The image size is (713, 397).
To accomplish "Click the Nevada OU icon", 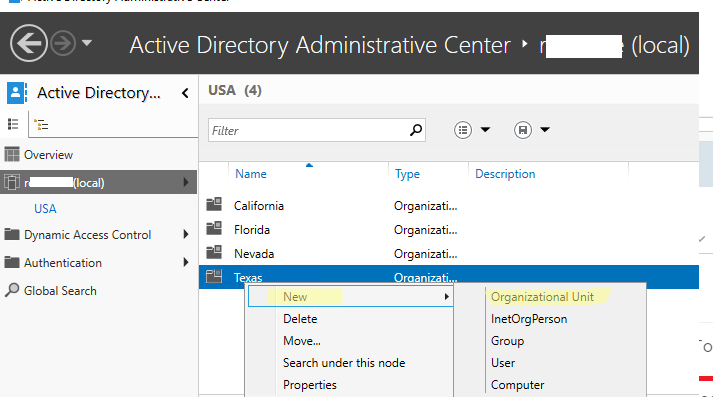I will tap(214, 252).
